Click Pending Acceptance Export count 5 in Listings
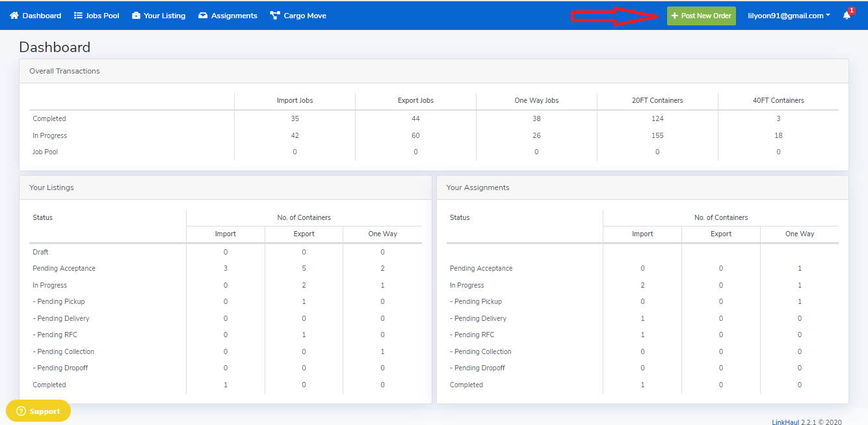 click(304, 268)
